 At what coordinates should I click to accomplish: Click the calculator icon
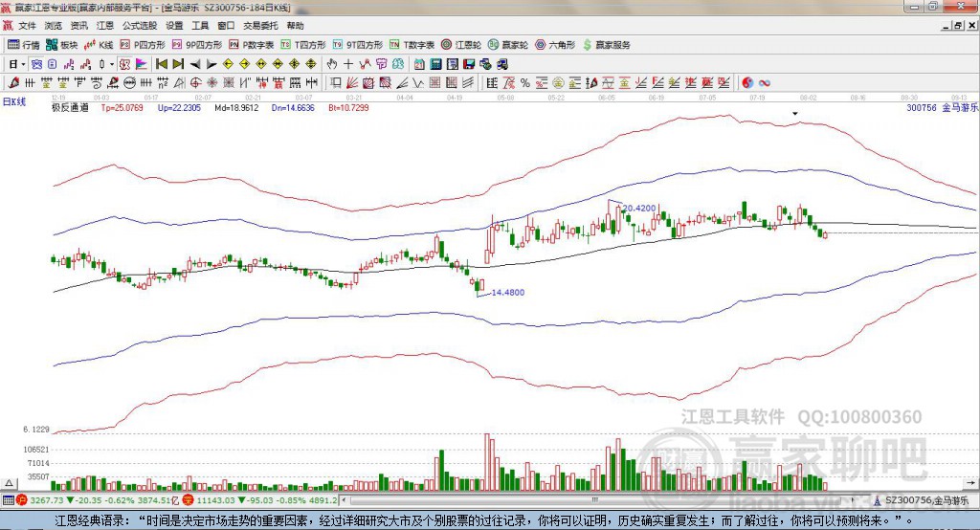point(435,64)
